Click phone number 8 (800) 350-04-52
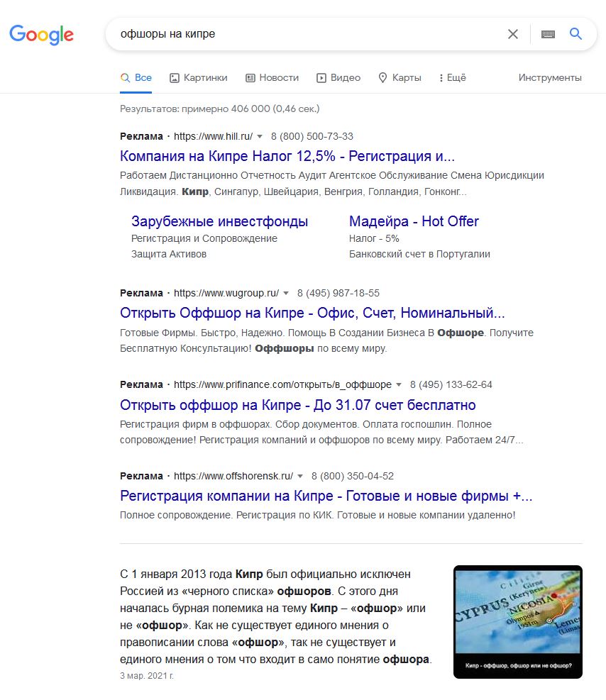 click(x=353, y=477)
